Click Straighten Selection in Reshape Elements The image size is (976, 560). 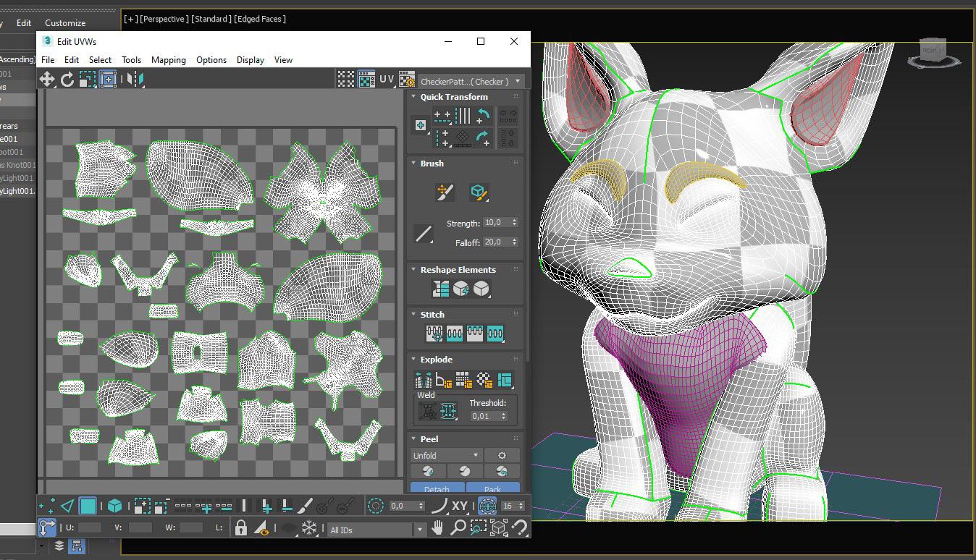(441, 289)
